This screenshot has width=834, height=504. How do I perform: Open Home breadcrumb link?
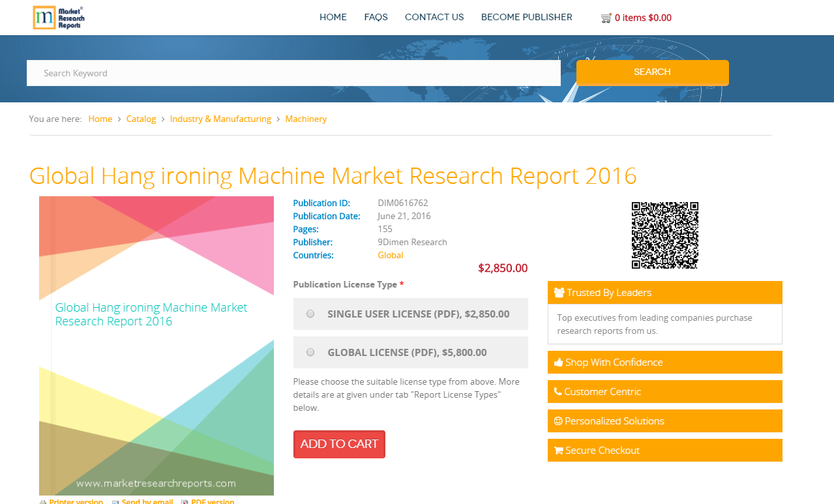pos(100,119)
